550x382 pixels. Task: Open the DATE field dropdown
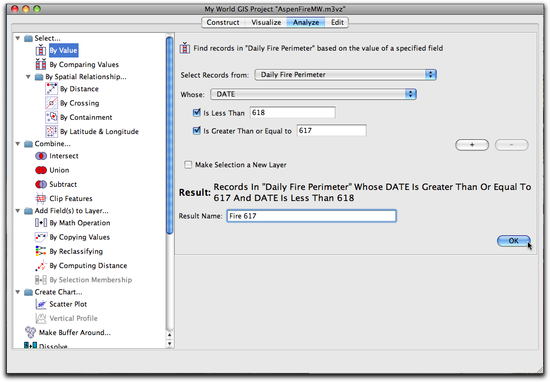pyautogui.click(x=313, y=94)
